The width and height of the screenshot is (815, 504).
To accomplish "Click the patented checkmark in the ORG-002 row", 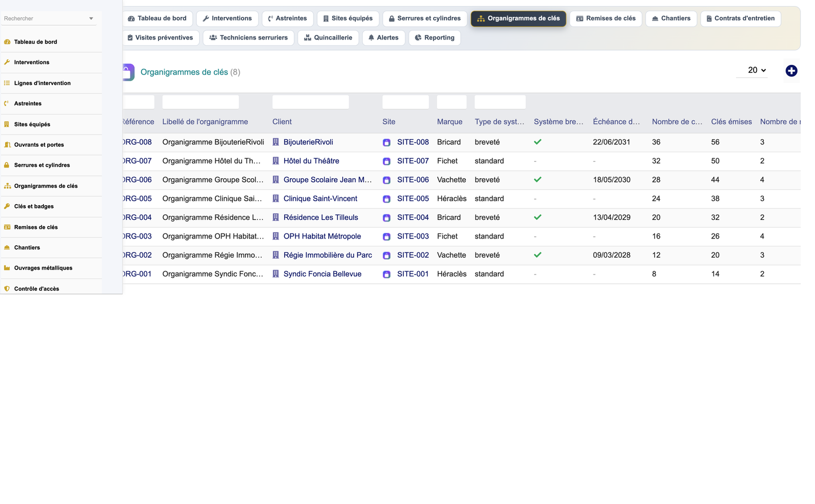I will point(538,255).
